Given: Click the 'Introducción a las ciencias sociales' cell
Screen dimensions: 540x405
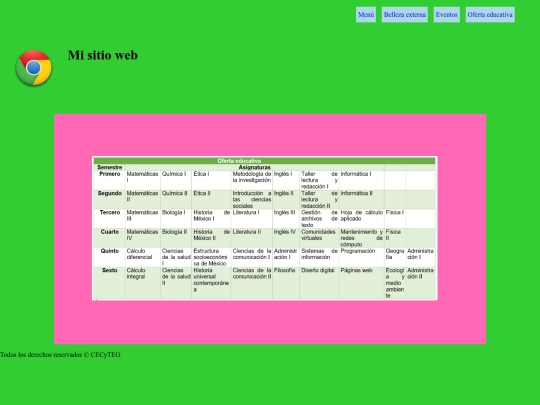Looking at the screenshot, I should coord(252,199).
